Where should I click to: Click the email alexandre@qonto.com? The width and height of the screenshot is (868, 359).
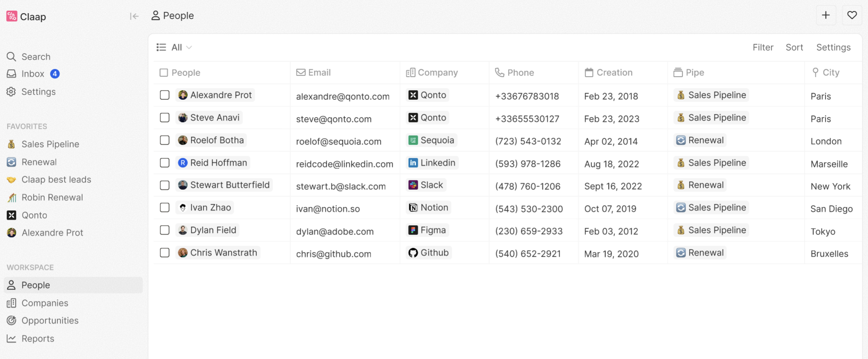pyautogui.click(x=342, y=96)
